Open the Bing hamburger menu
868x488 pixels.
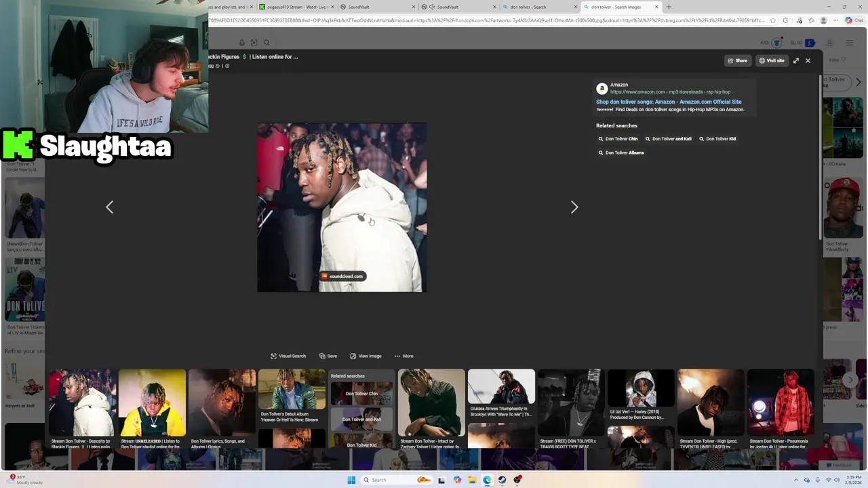coord(849,43)
